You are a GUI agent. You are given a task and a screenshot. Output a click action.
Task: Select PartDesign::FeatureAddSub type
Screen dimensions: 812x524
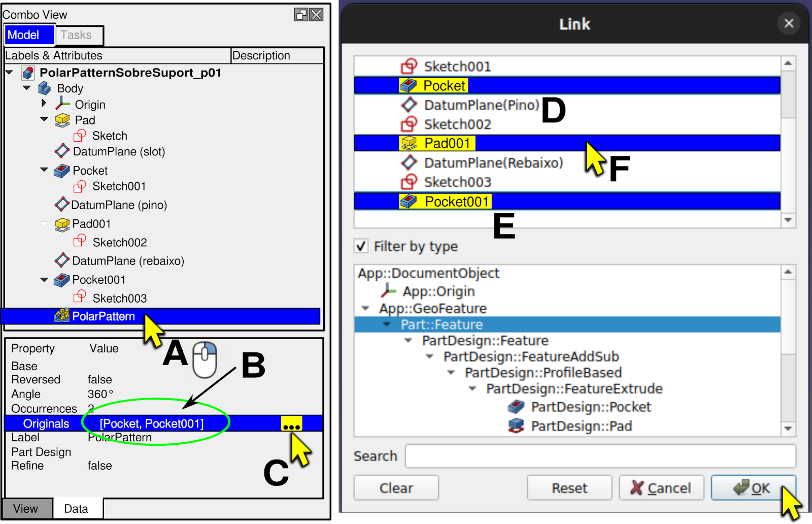(531, 356)
